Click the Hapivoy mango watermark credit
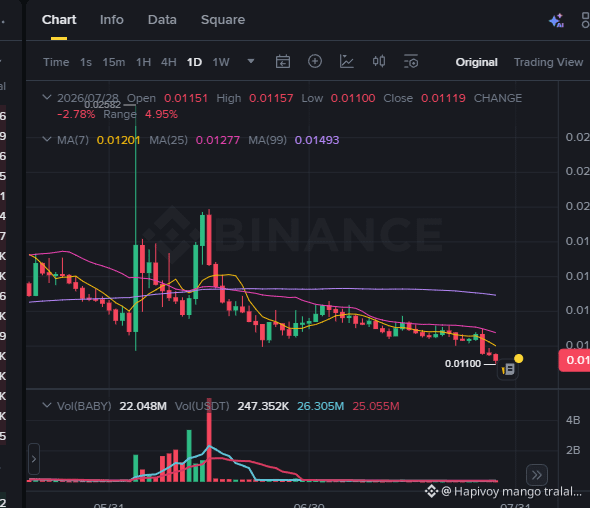 click(503, 491)
